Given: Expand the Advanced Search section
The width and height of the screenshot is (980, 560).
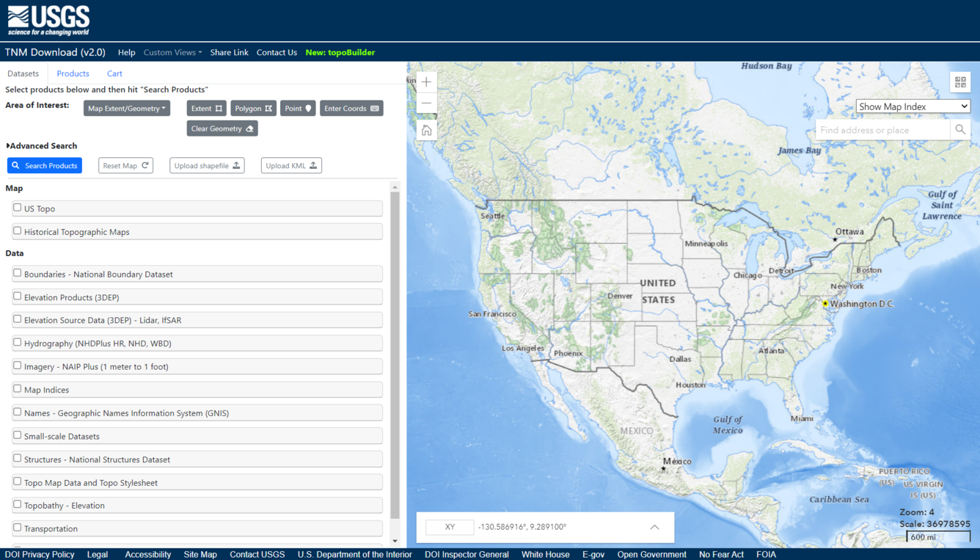Looking at the screenshot, I should click(x=42, y=146).
